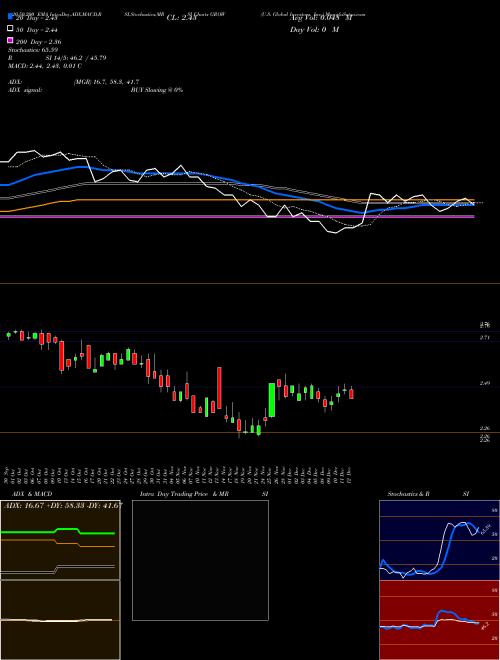Click the 'Stochastics & R' panel title

pos(408,494)
